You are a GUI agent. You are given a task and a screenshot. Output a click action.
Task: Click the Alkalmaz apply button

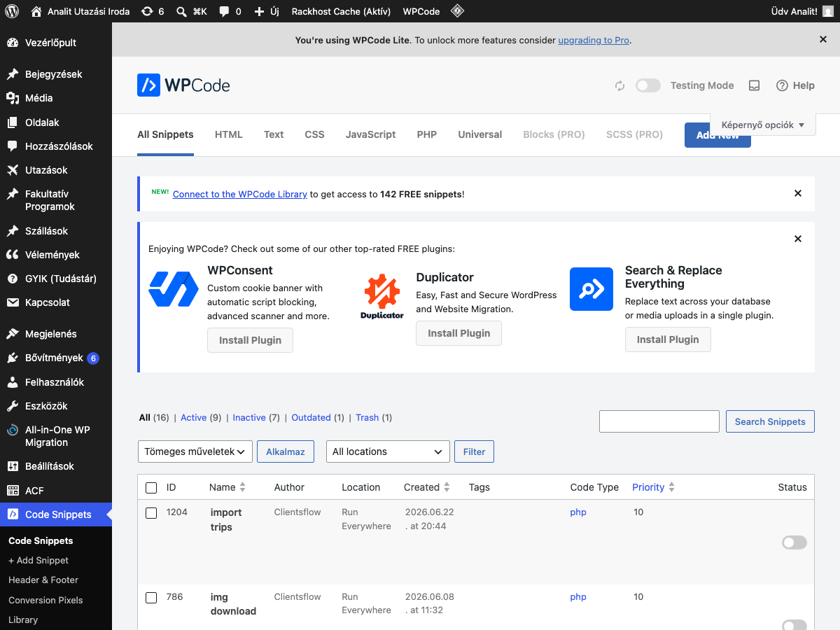286,451
